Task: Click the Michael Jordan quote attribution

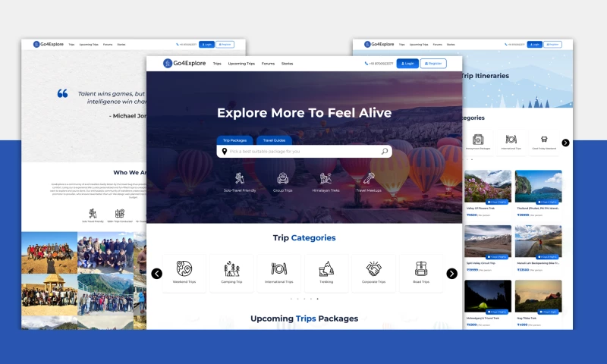Action: 127,116
